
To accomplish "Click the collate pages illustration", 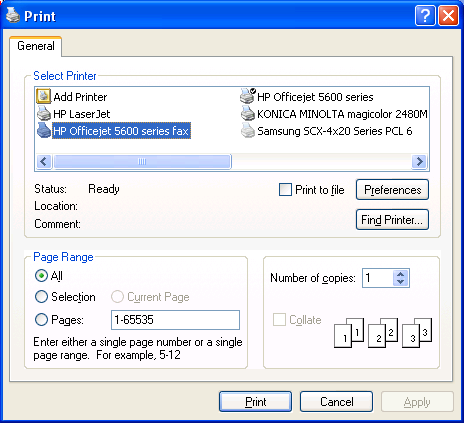I will [x=383, y=332].
